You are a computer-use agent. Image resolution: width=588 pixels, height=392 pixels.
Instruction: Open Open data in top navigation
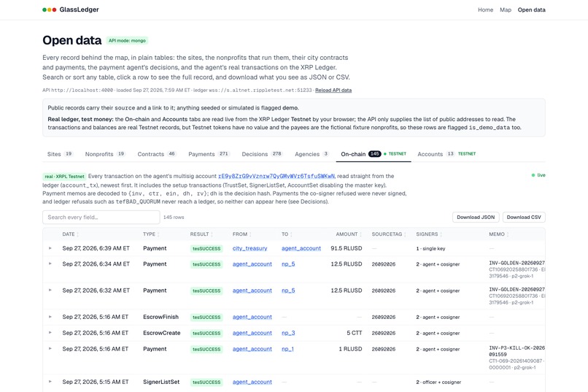point(531,9)
